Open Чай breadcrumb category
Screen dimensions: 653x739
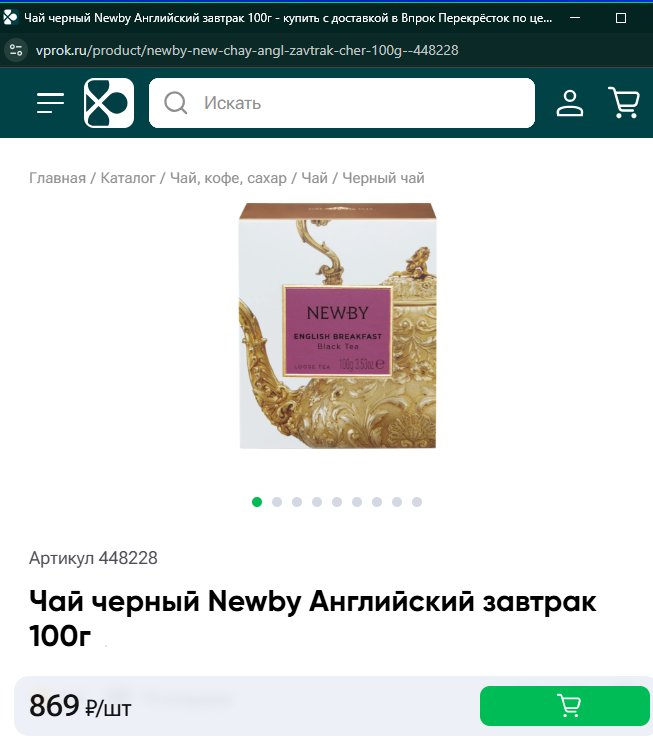pos(314,178)
